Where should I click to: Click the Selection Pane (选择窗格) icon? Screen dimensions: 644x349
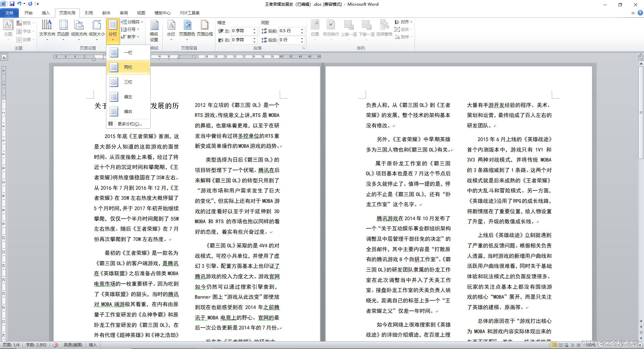click(384, 28)
